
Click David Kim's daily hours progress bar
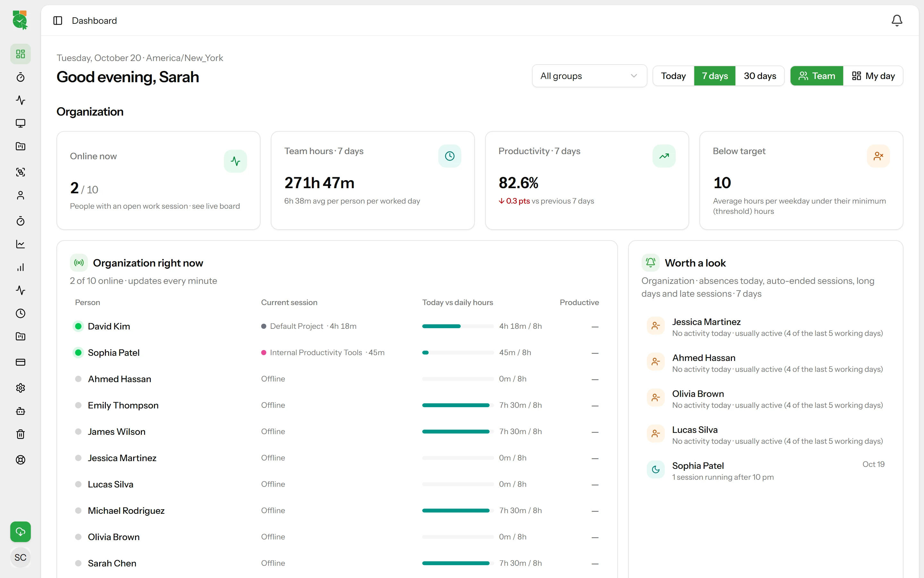(458, 327)
